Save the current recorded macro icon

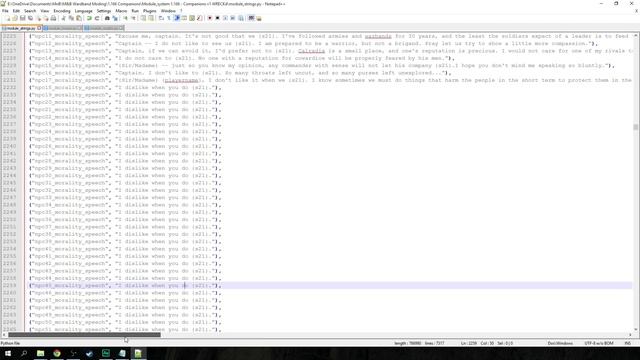coord(241,18)
